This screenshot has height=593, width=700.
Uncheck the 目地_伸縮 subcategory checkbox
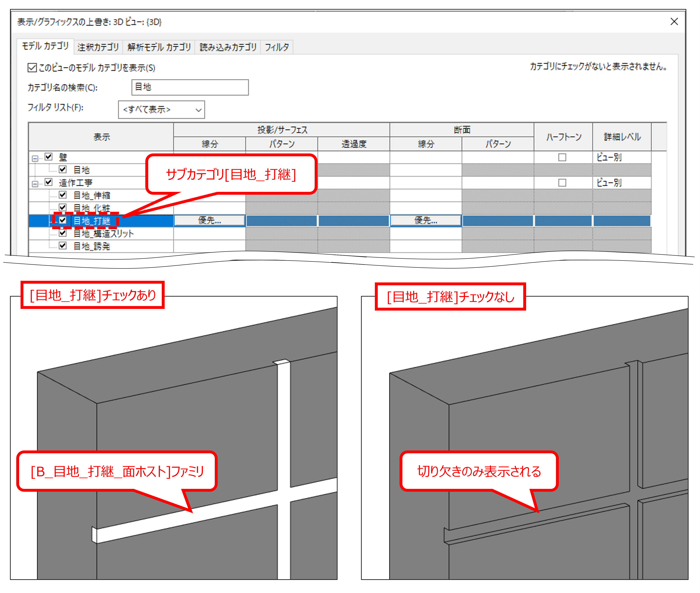[x=62, y=195]
